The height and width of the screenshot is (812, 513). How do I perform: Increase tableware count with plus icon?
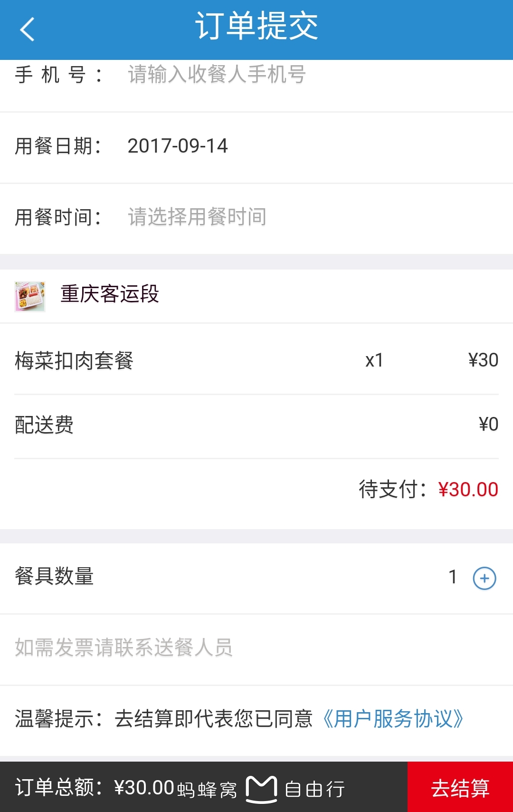click(484, 578)
